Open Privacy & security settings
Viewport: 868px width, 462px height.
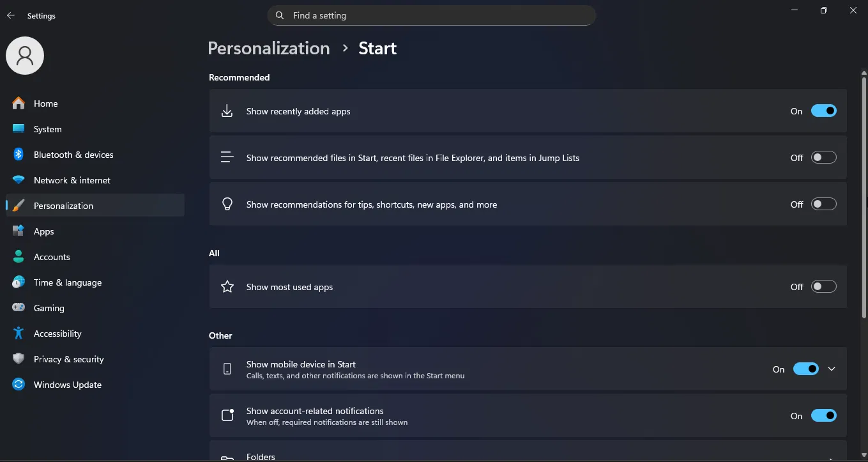19,358
